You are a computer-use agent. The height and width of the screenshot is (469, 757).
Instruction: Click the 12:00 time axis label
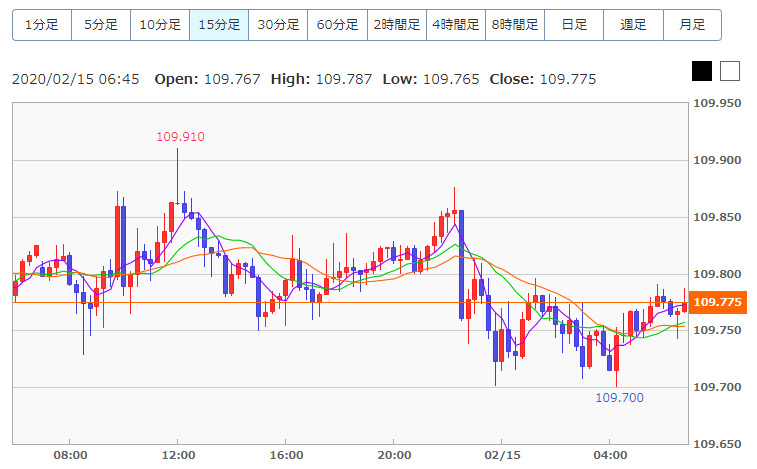pyautogui.click(x=179, y=455)
